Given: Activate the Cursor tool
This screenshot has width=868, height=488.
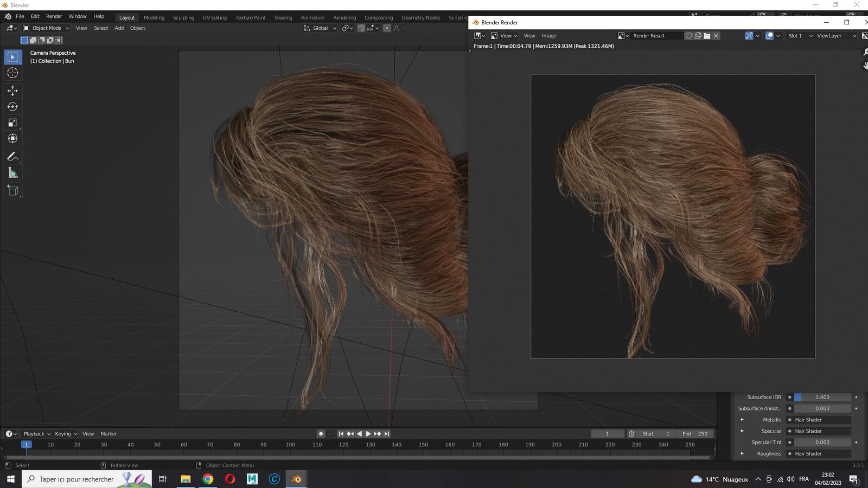Looking at the screenshot, I should 12,73.
